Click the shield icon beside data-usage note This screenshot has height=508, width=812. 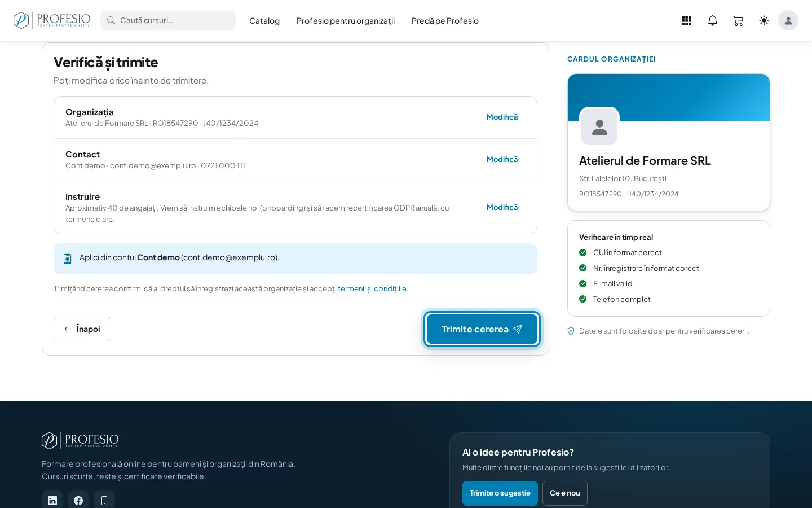click(571, 331)
